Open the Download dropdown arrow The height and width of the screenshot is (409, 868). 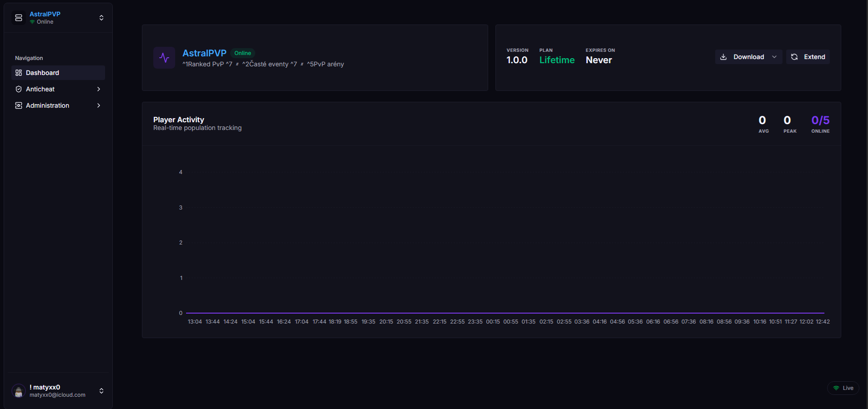tap(774, 57)
